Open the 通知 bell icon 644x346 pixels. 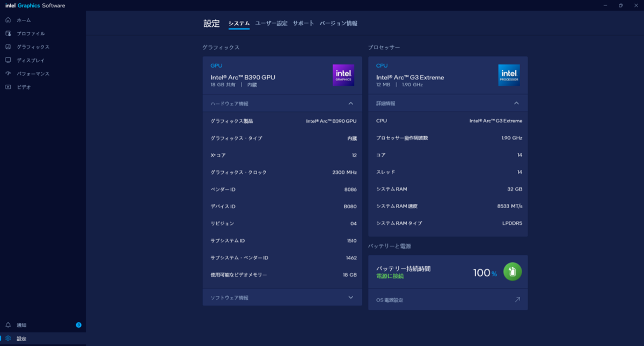click(x=8, y=325)
